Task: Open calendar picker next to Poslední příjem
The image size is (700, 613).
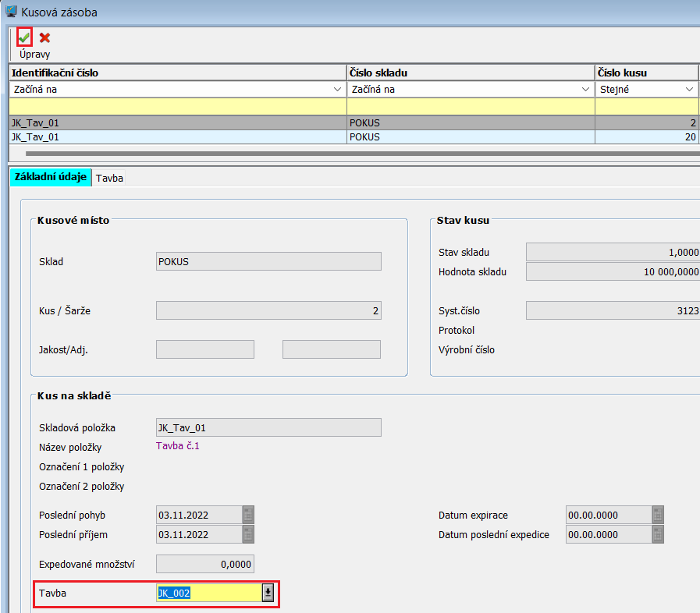Action: pyautogui.click(x=248, y=535)
